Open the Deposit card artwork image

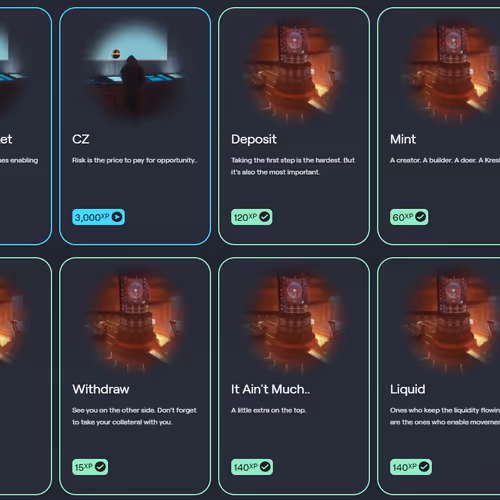click(293, 72)
